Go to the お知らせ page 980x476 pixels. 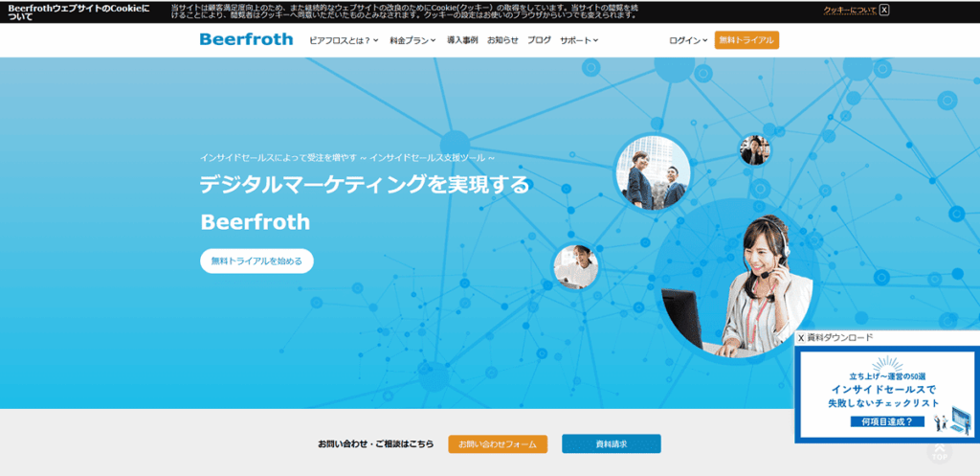[x=502, y=40]
